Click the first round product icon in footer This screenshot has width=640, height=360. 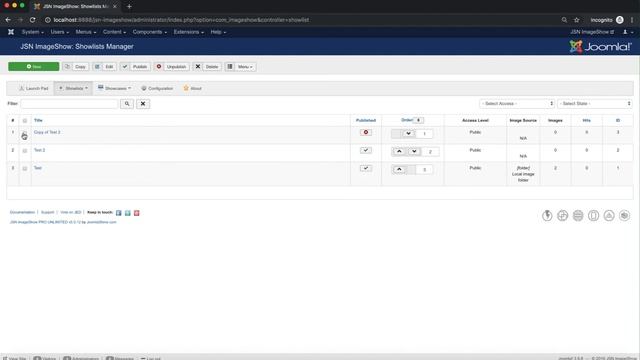[547, 216]
